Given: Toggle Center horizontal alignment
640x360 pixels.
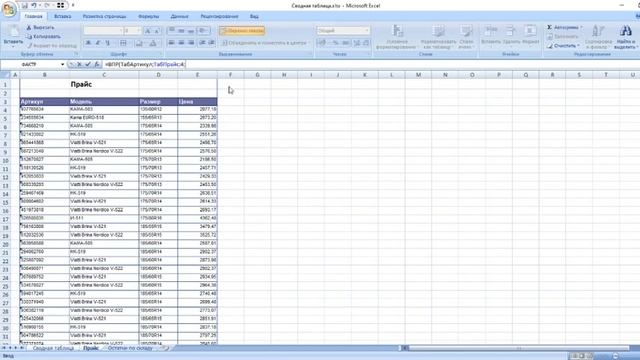Looking at the screenshot, I should (181, 42).
